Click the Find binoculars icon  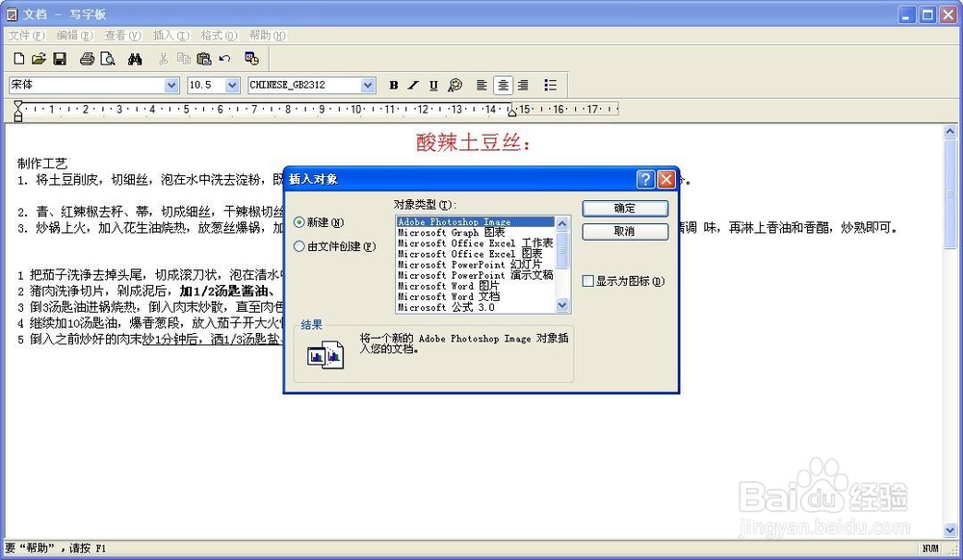click(135, 59)
